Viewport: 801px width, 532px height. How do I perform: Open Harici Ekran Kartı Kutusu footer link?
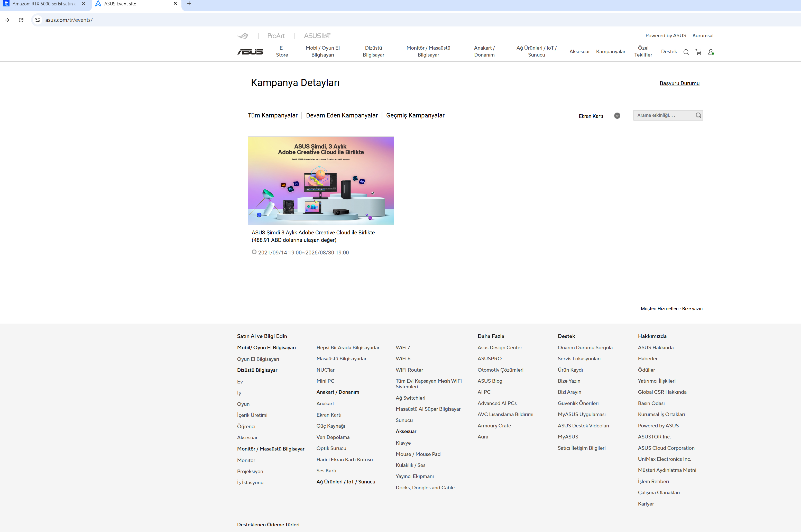coord(344,459)
